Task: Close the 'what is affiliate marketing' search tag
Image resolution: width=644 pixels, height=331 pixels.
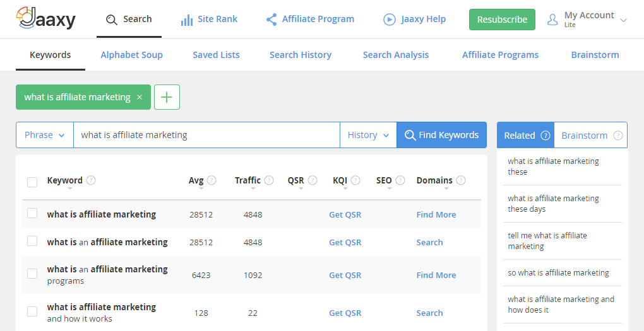Action: (x=140, y=97)
